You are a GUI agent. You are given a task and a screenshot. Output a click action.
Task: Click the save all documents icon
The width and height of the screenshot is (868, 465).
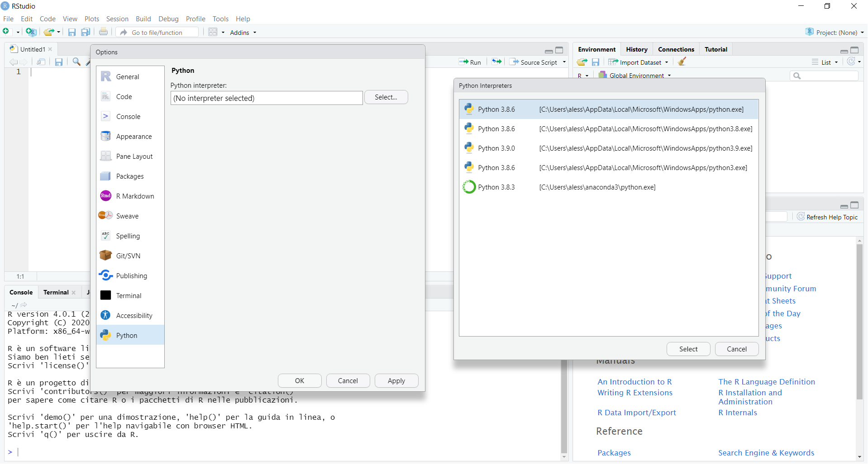pos(85,32)
